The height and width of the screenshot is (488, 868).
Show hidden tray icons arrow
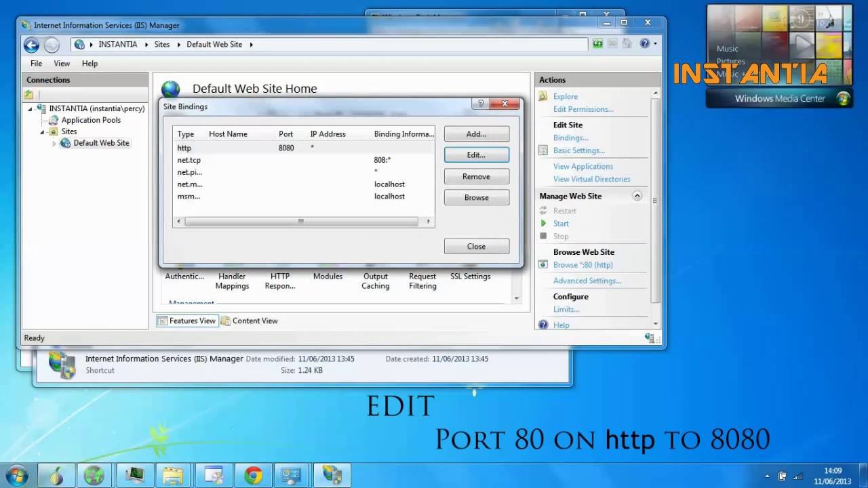767,476
